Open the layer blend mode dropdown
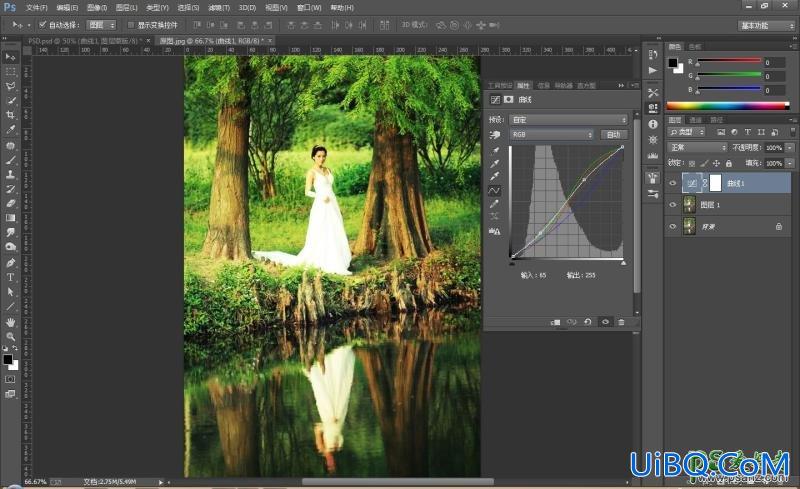The height and width of the screenshot is (489, 800). 697,148
